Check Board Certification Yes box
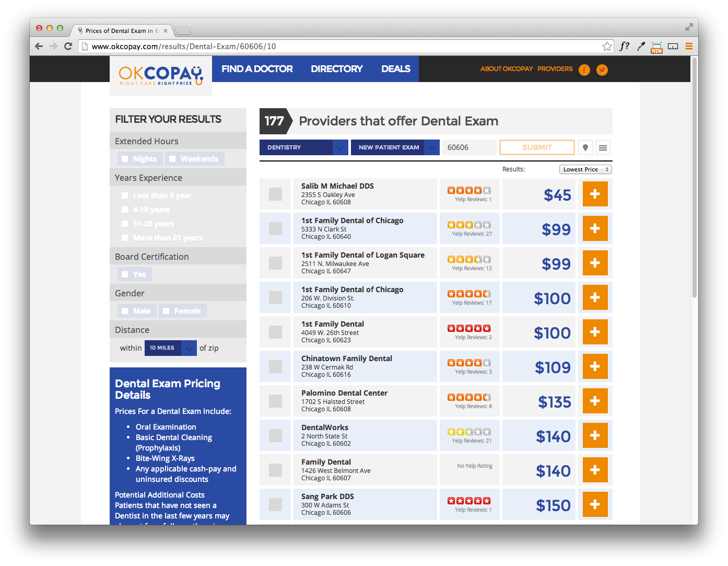 tap(125, 274)
